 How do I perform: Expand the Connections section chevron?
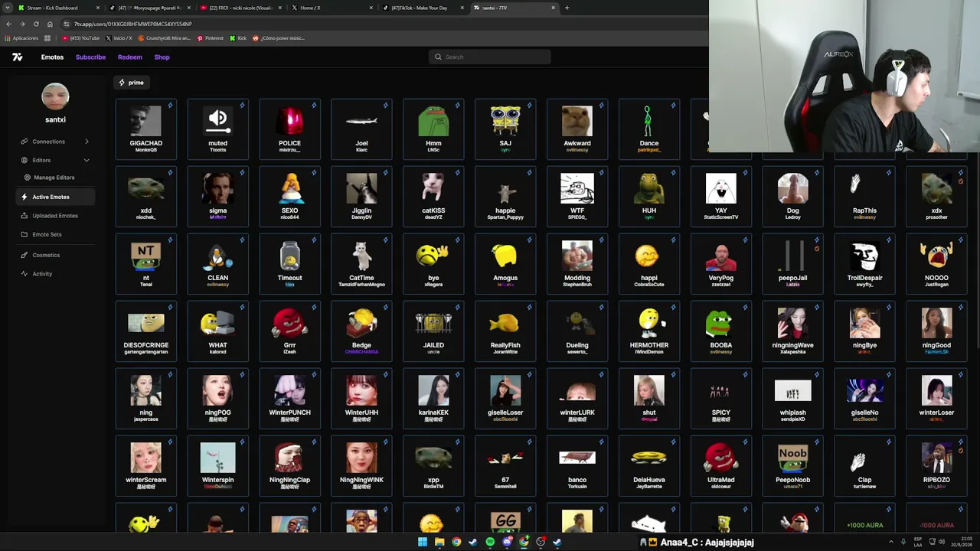(87, 142)
